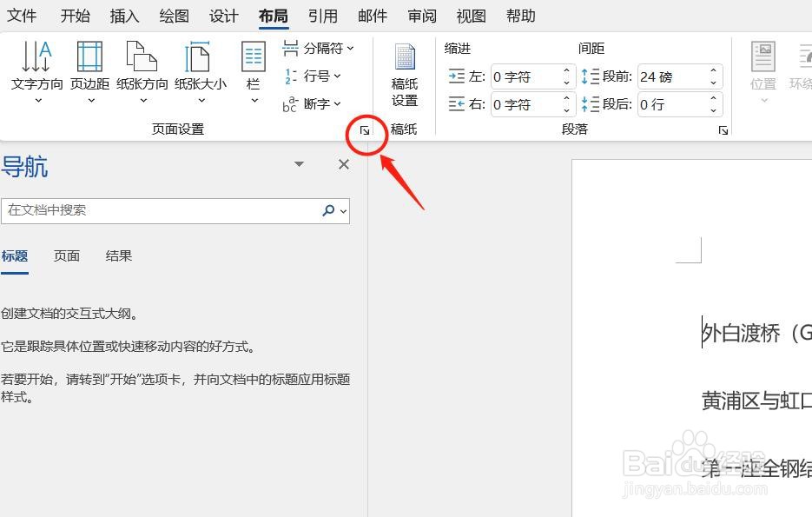Expand search options arrow beside magnifier
Screen dimensions: 812x517
coord(343,211)
